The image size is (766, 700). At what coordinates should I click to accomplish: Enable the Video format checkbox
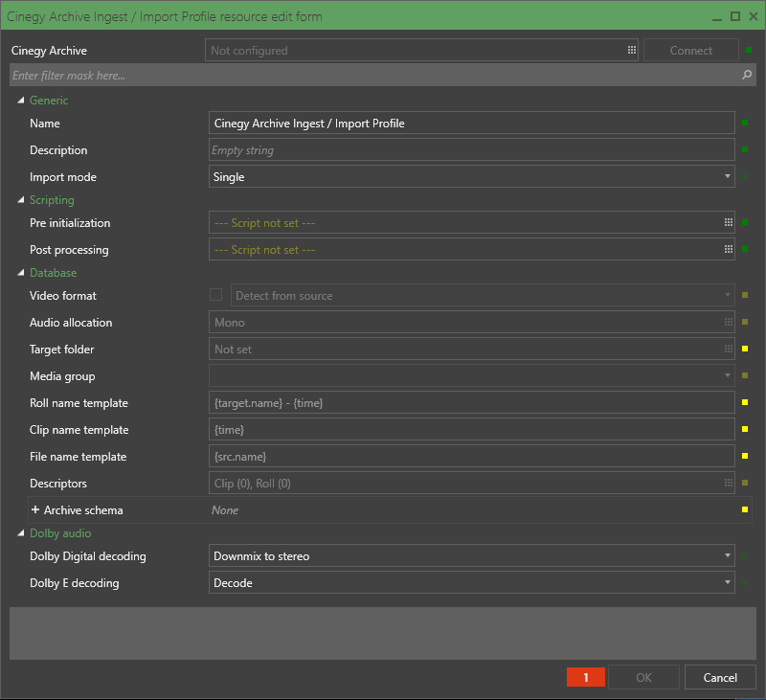[x=215, y=295]
